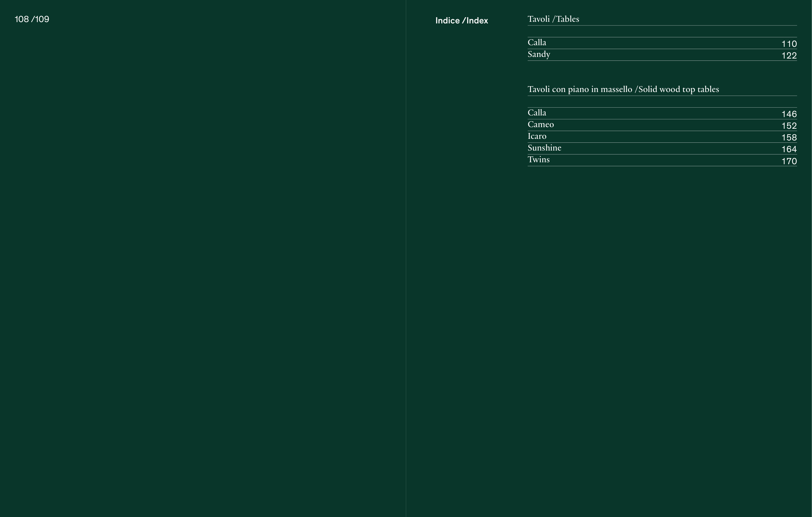Open the Icaro index entry

click(x=537, y=136)
